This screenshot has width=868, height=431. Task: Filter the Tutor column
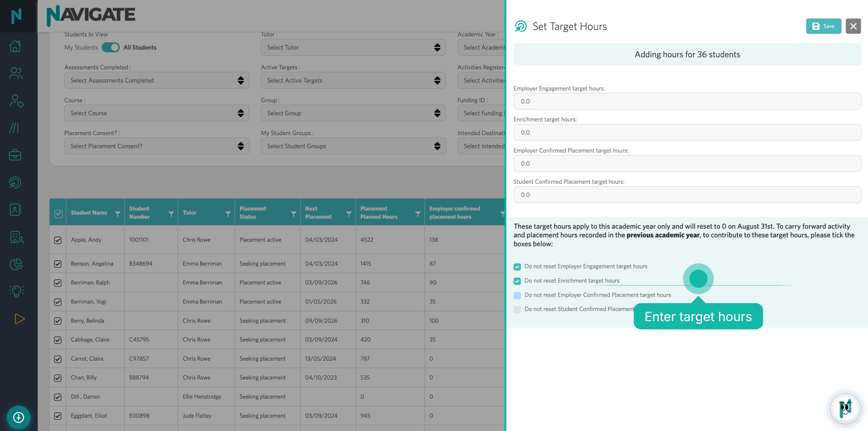(228, 214)
